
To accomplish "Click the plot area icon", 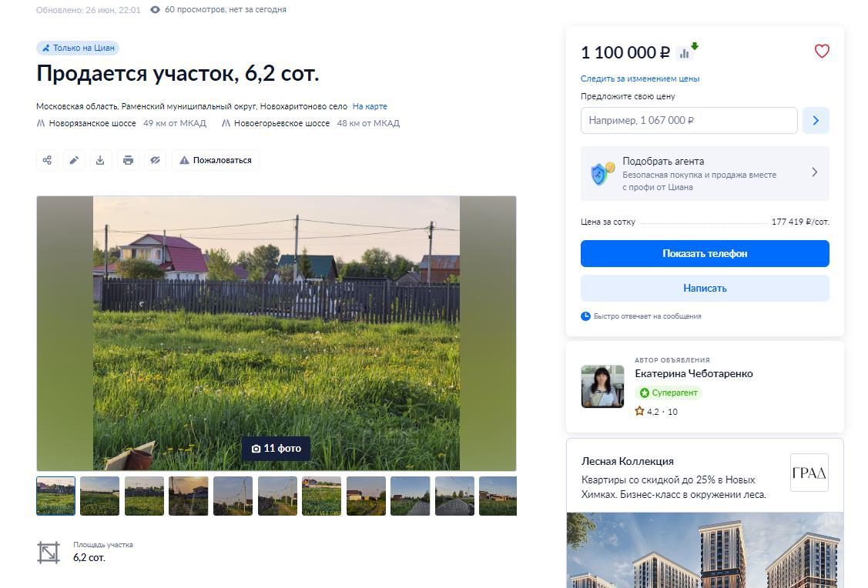I will point(49,552).
